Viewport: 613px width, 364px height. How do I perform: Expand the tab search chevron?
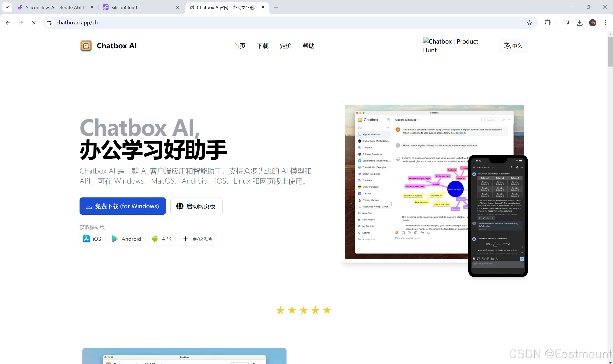click(7, 7)
